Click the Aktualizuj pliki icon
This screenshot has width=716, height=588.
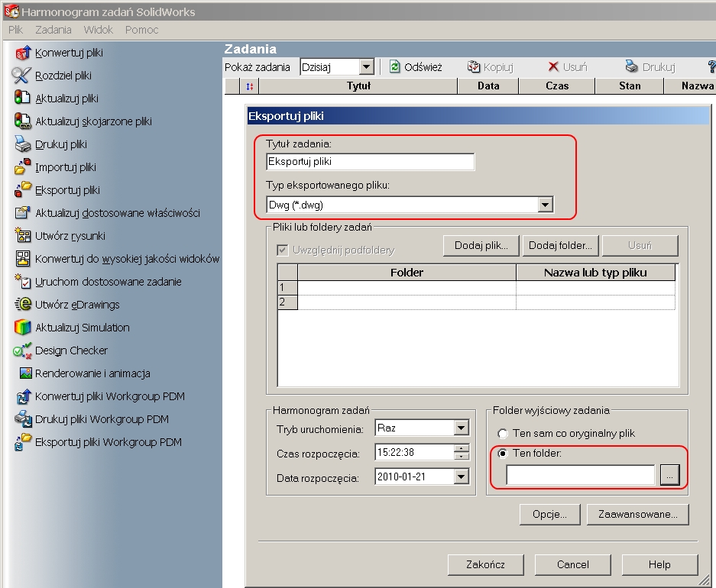click(x=22, y=98)
